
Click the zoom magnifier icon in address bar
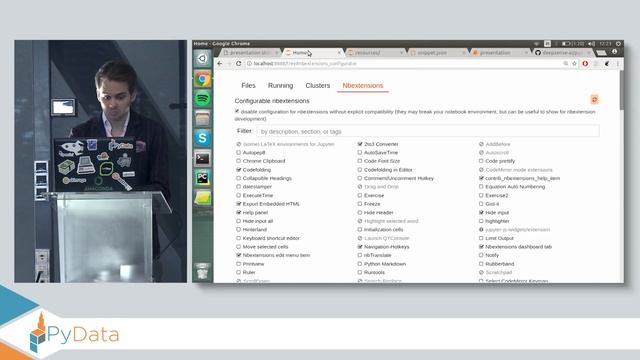click(566, 64)
